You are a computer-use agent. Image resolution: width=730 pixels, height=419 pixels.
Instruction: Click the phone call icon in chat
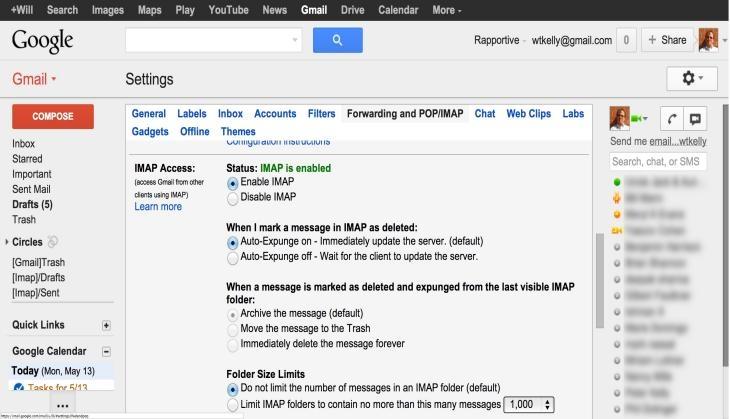pos(672,119)
